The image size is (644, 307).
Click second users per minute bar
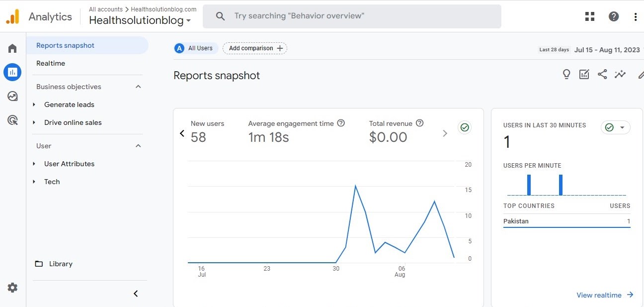pos(561,185)
